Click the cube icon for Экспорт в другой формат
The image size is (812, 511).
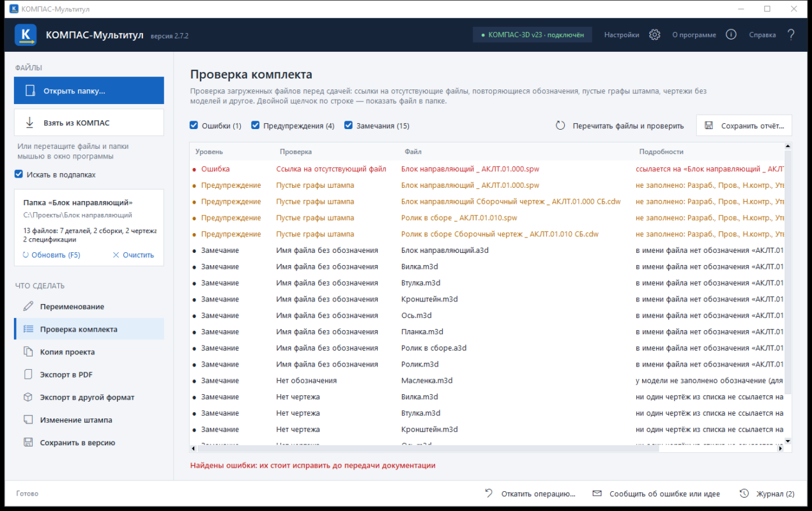pyautogui.click(x=28, y=397)
